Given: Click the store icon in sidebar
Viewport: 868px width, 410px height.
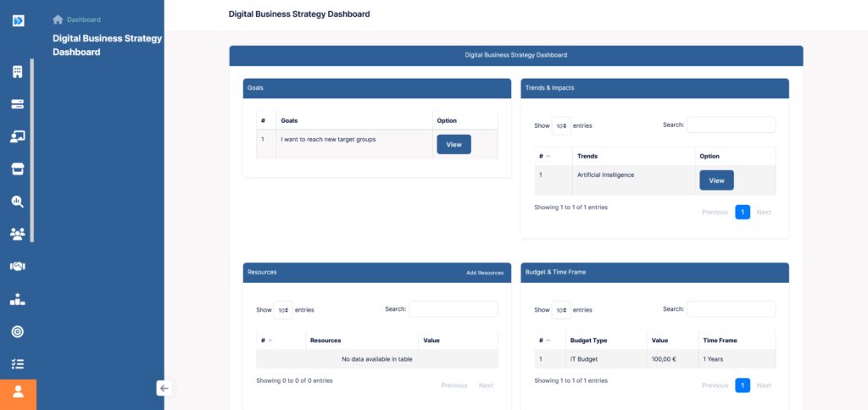Looking at the screenshot, I should [x=18, y=169].
